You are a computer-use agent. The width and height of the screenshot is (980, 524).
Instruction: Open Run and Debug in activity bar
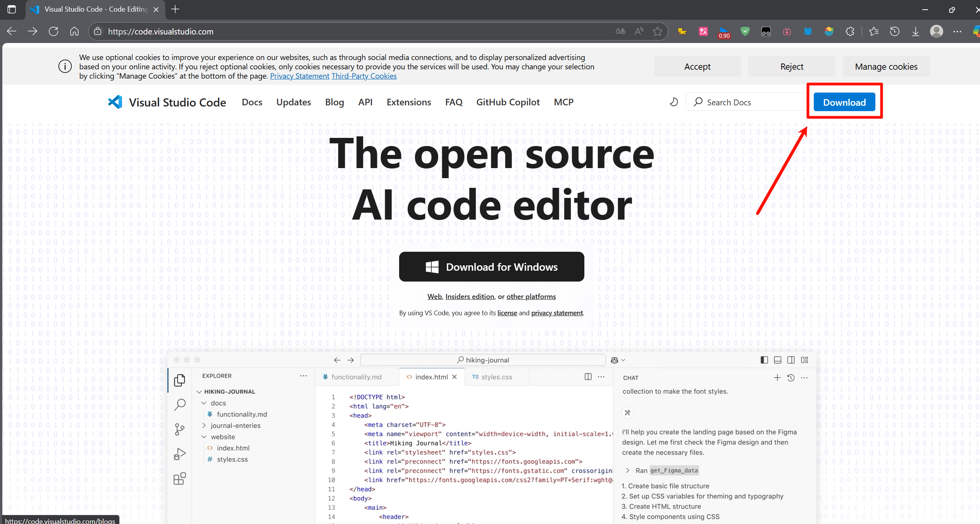point(179,454)
